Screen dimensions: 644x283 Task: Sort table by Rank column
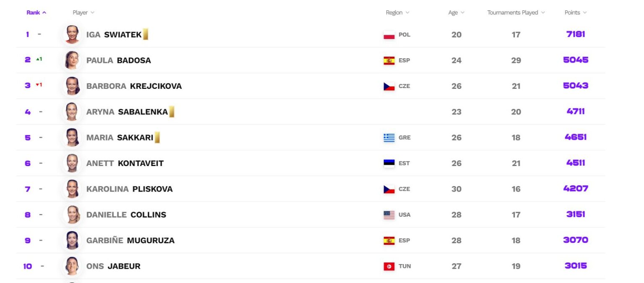(36, 13)
